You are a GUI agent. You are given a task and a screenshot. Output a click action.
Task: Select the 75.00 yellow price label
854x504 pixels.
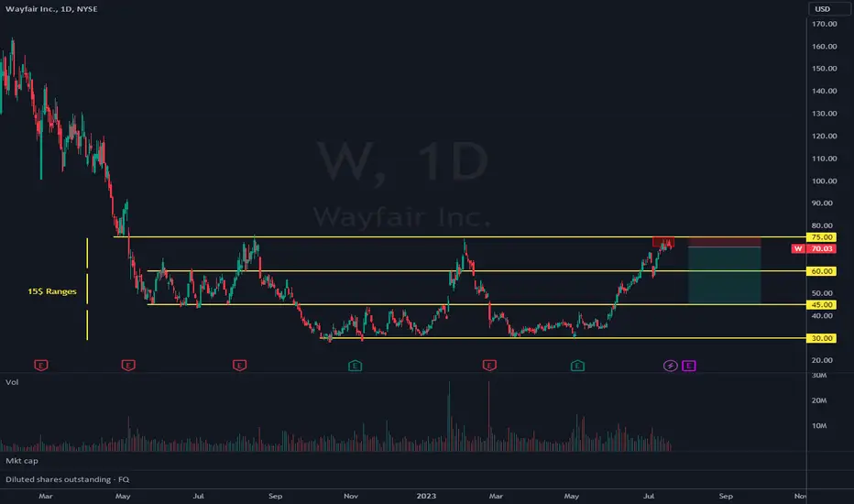(821, 237)
